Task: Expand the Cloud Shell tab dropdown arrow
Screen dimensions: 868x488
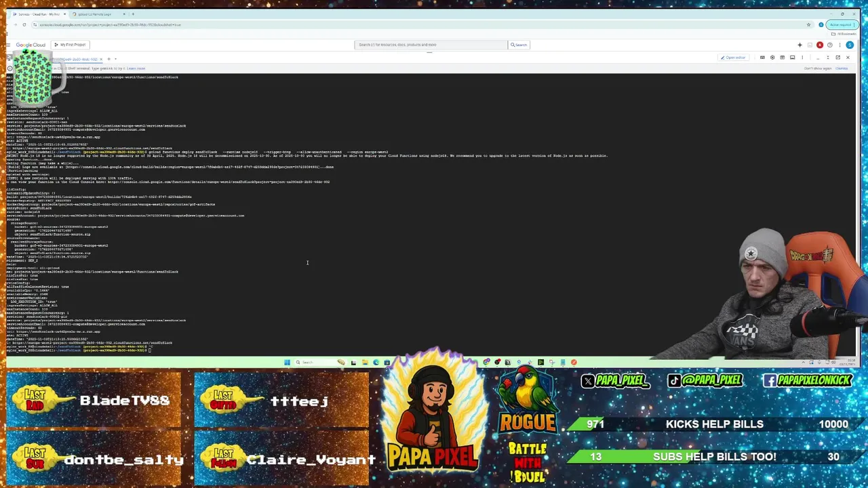Action: 115,59
